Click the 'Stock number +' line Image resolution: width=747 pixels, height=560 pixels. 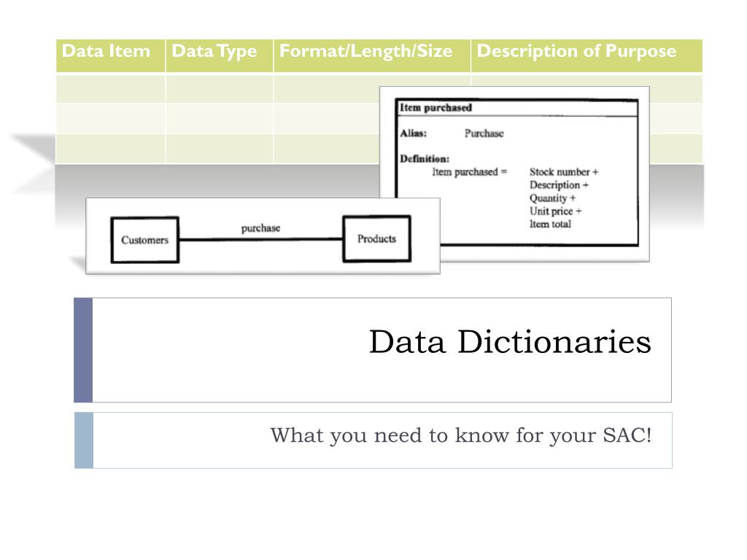pos(564,172)
